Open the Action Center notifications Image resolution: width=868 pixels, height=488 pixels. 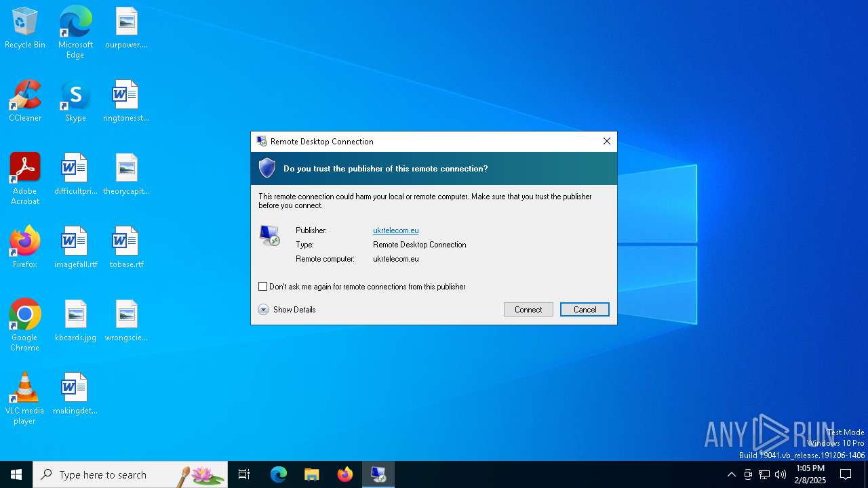[846, 474]
